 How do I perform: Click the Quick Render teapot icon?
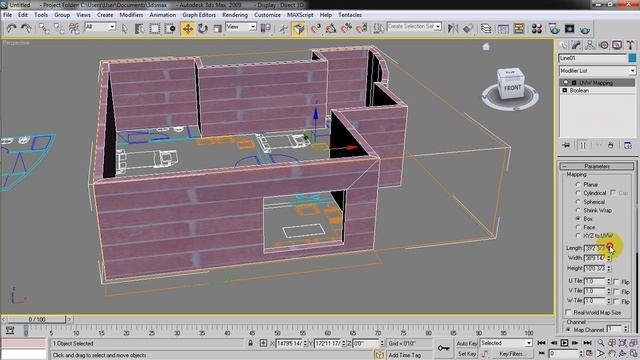(585, 29)
